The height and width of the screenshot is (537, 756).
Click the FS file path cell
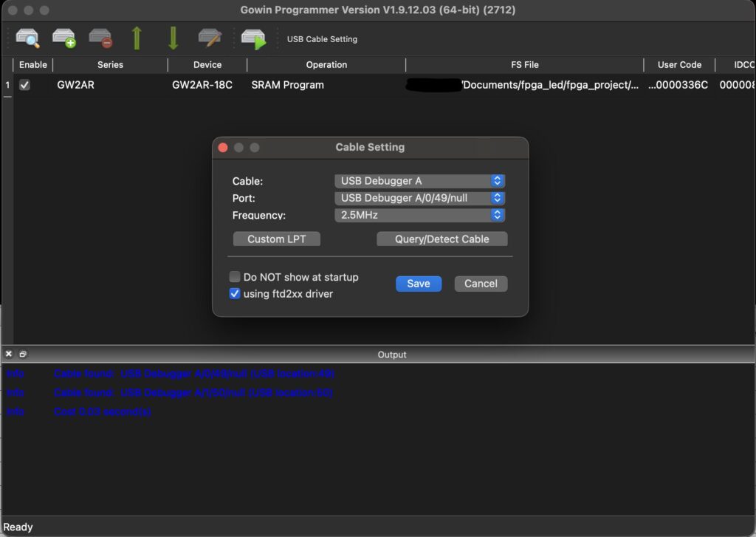tap(525, 85)
